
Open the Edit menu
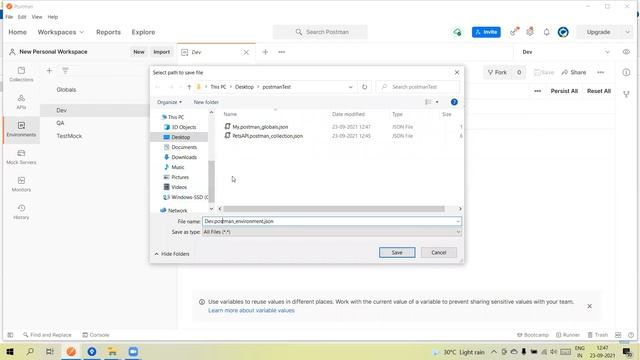coord(22,17)
